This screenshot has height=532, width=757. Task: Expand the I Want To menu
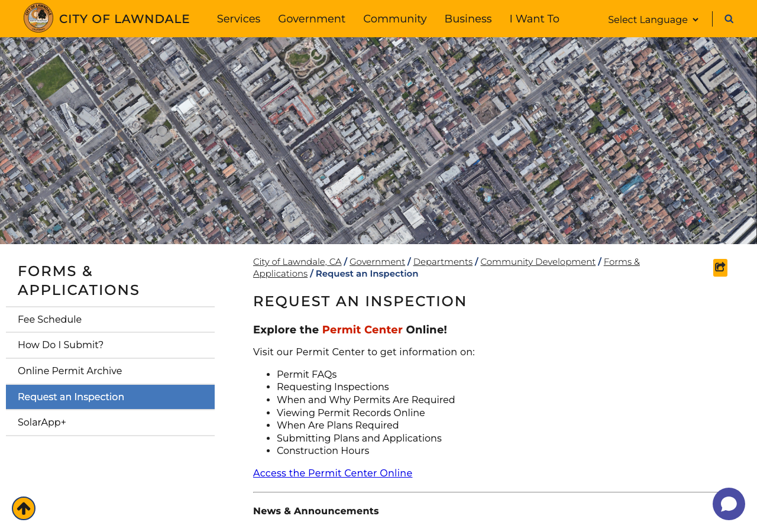click(535, 19)
